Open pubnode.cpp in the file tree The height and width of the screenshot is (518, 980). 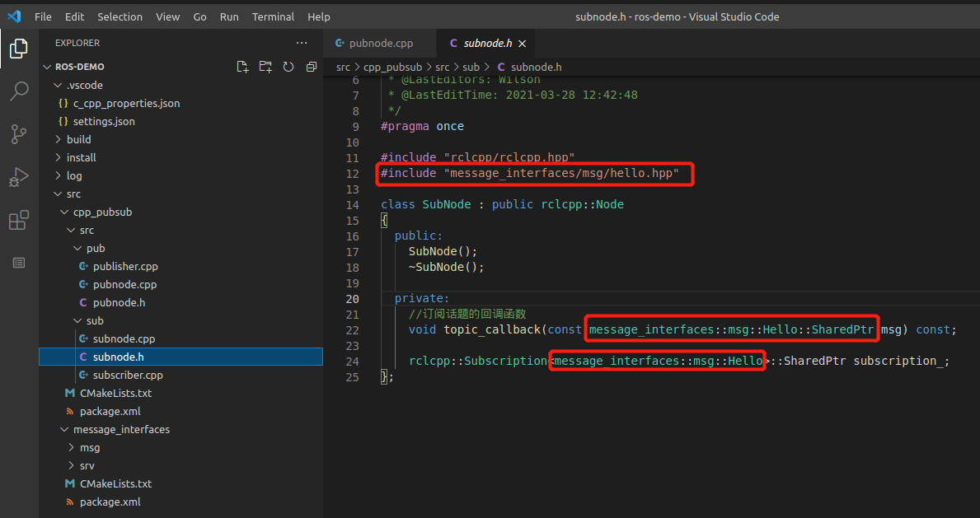coord(181,284)
